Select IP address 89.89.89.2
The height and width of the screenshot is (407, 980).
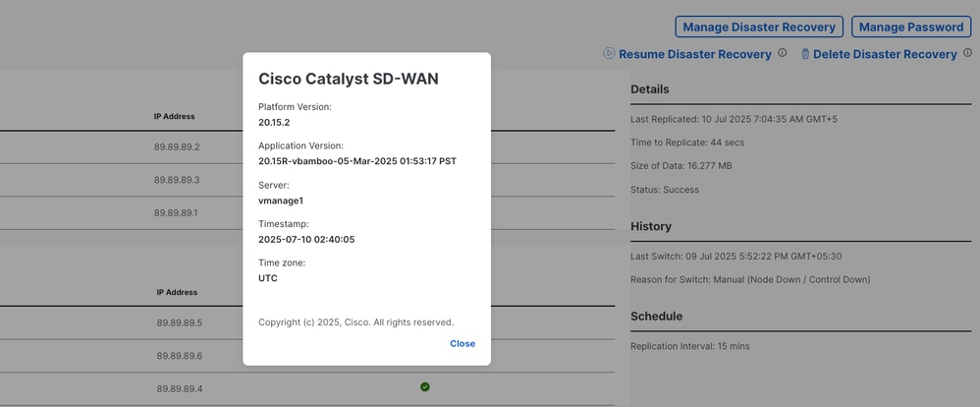point(177,147)
